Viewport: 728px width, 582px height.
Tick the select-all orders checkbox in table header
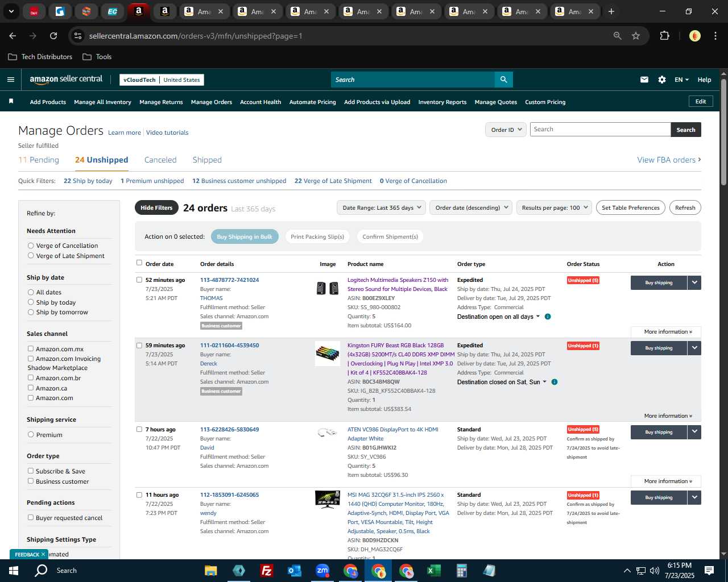point(139,263)
